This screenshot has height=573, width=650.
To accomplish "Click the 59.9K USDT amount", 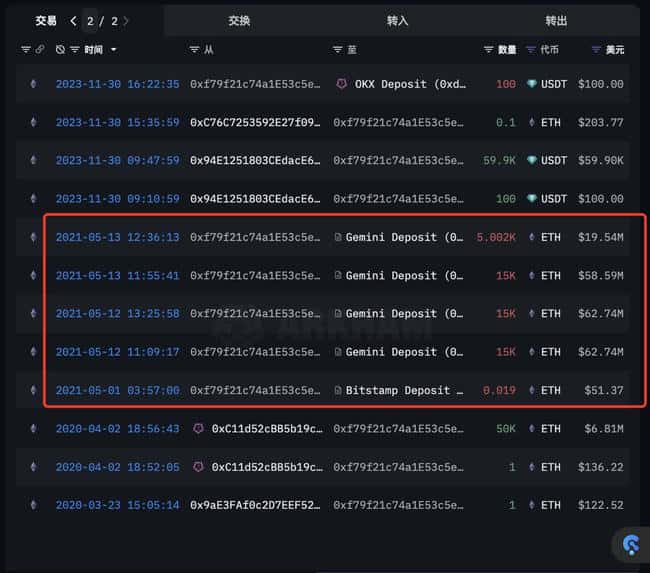I will coord(499,160).
